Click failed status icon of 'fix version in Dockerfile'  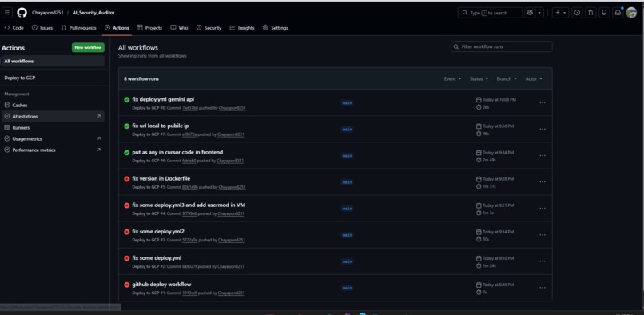click(x=127, y=179)
